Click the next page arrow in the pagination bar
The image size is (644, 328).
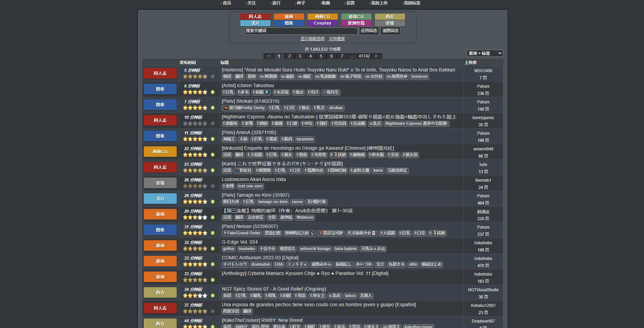tap(376, 56)
